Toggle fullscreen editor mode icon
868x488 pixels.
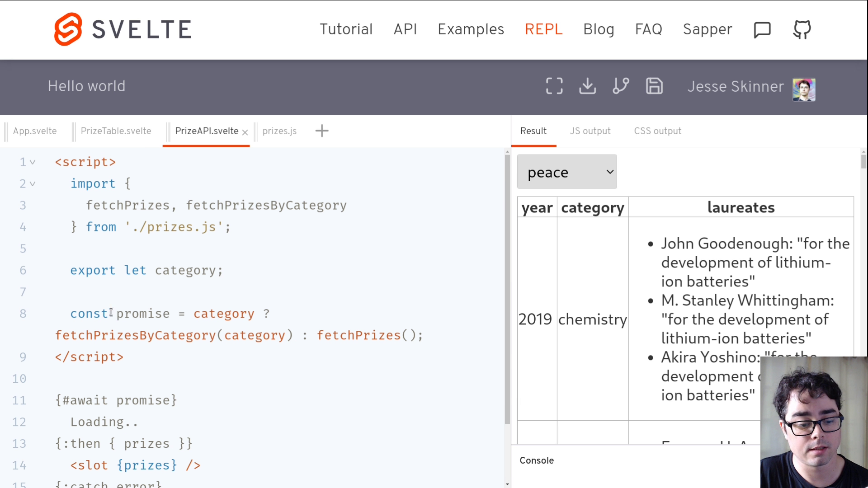pyautogui.click(x=554, y=86)
